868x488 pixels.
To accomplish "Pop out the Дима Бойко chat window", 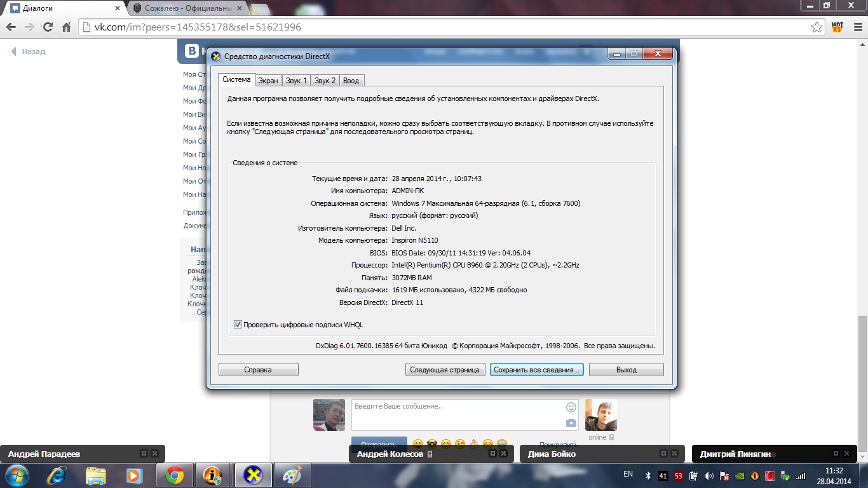I will point(664,454).
